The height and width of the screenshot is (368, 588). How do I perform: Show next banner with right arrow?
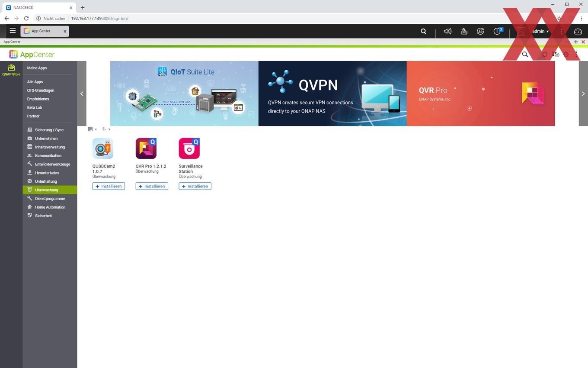pyautogui.click(x=583, y=94)
